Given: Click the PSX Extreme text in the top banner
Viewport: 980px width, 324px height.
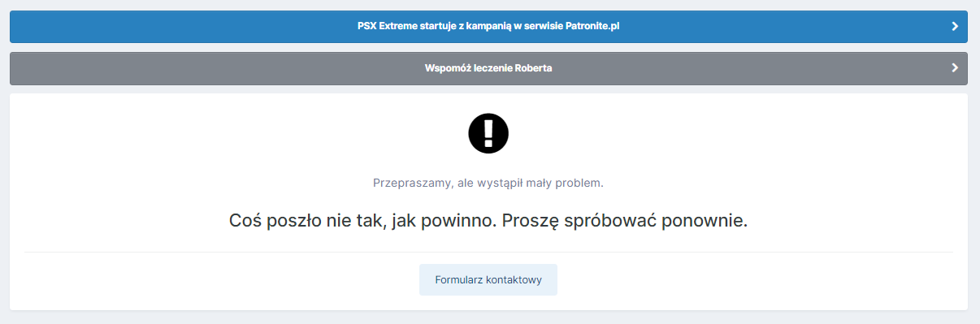Looking at the screenshot, I should pyautogui.click(x=388, y=27).
